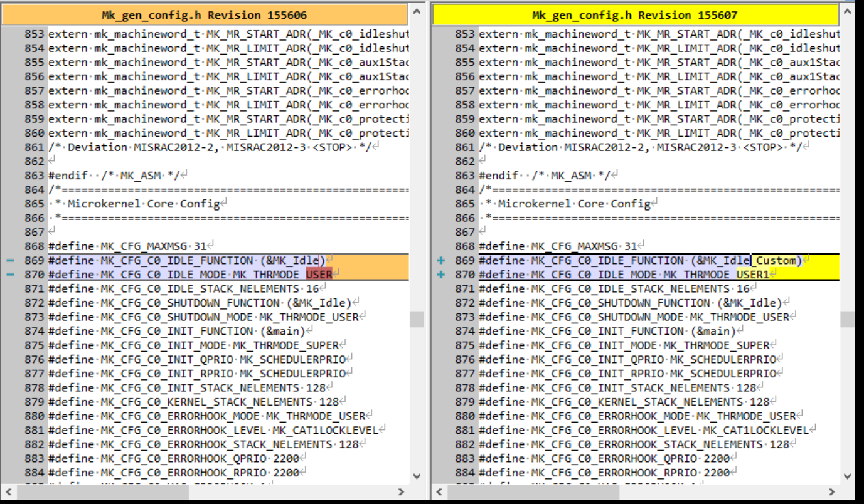Click "MK_CFG_C0_ERRORHOOK_QPRIO 2200" in left pane
Viewport: 864px width, 504px height.
coord(200,458)
